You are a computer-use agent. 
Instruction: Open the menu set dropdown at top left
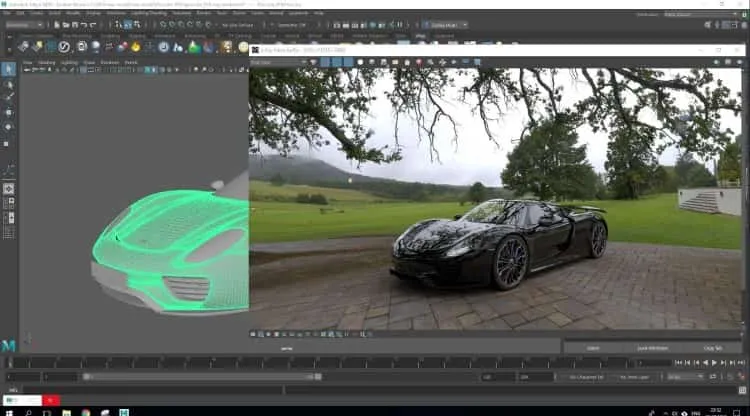pos(24,25)
